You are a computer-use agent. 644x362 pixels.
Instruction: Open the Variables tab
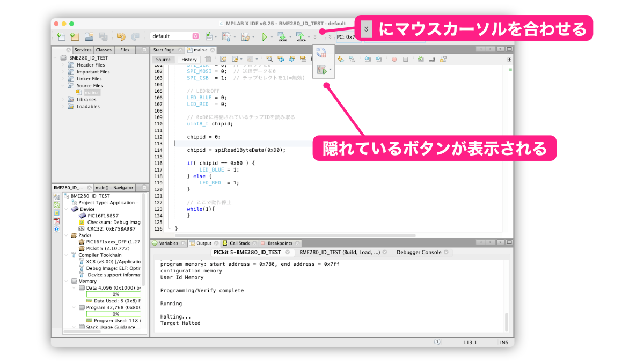(168, 243)
